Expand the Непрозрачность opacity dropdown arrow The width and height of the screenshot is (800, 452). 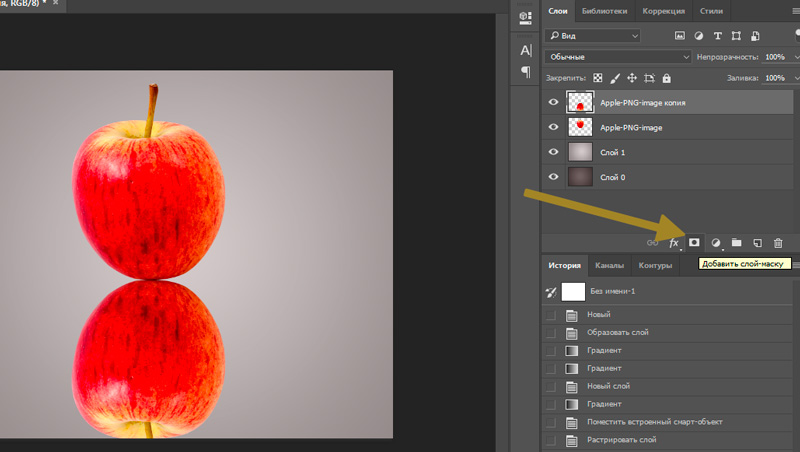[795, 57]
